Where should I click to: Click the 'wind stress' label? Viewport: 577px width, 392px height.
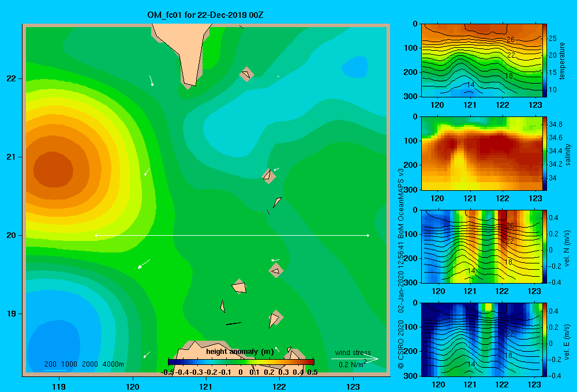pos(353,352)
